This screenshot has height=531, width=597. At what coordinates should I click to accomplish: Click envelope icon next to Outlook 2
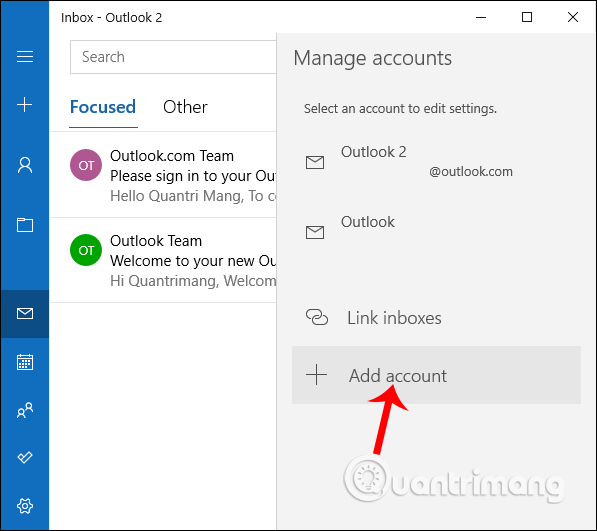coord(315,163)
